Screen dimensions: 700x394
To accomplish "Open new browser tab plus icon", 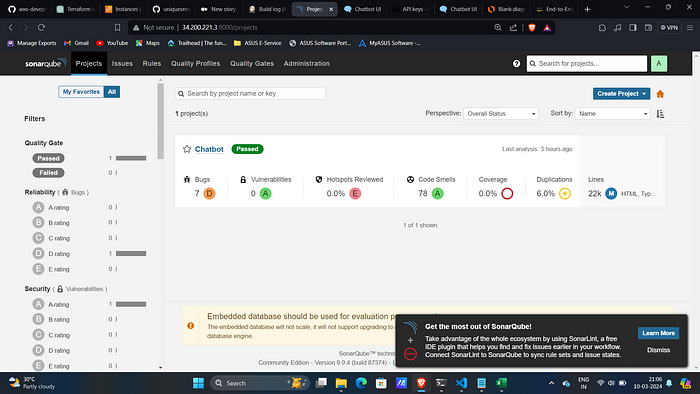I will 587,9.
